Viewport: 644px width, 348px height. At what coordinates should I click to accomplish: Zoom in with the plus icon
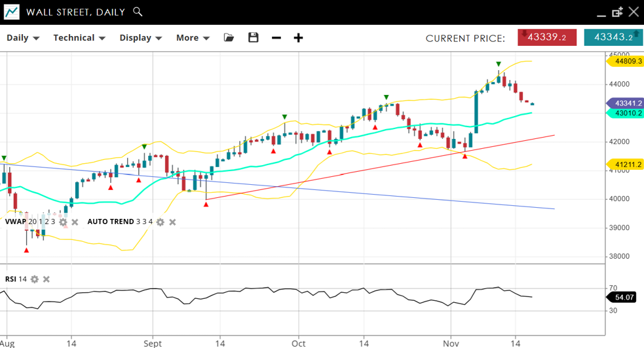tap(298, 38)
